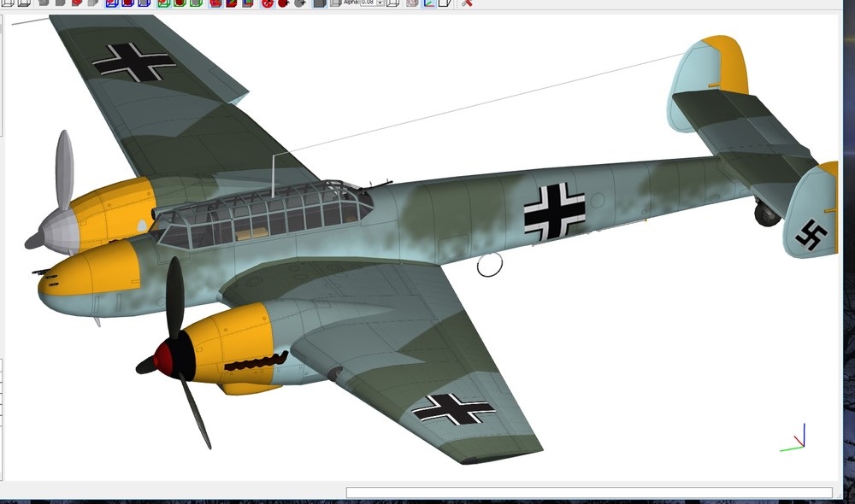855x504 pixels.
Task: Click the wireframe box icon right of Alpha
Action: (x=392, y=3)
